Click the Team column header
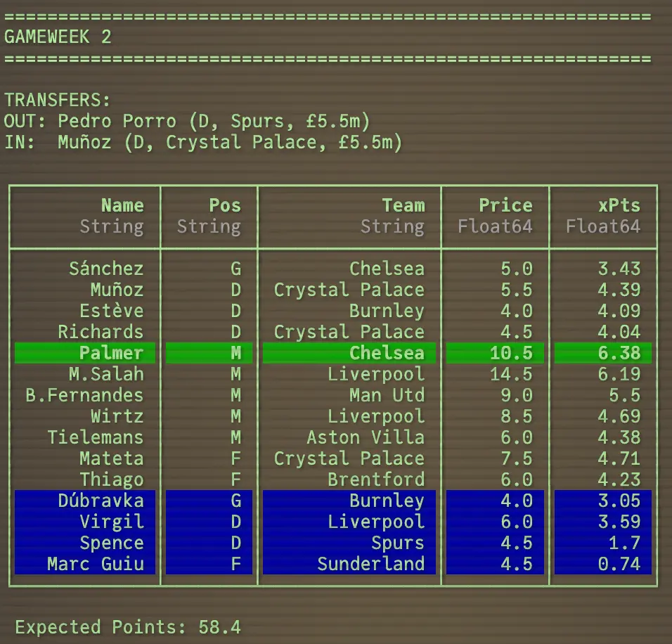 (403, 205)
